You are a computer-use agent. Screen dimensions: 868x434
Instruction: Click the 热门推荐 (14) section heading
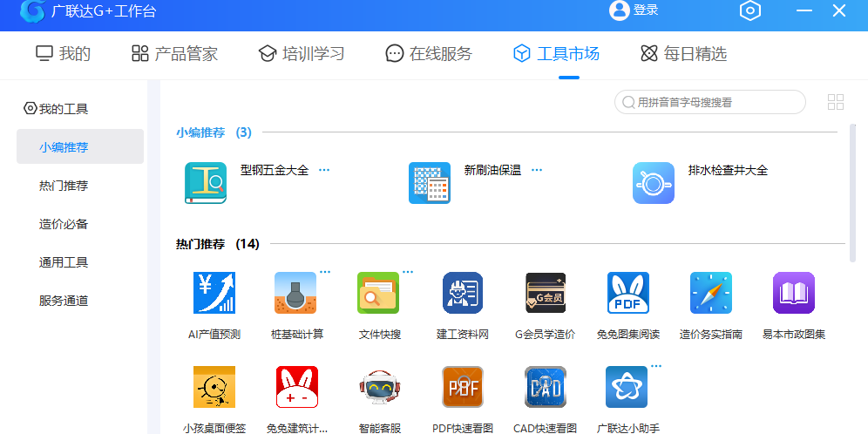[x=218, y=243]
